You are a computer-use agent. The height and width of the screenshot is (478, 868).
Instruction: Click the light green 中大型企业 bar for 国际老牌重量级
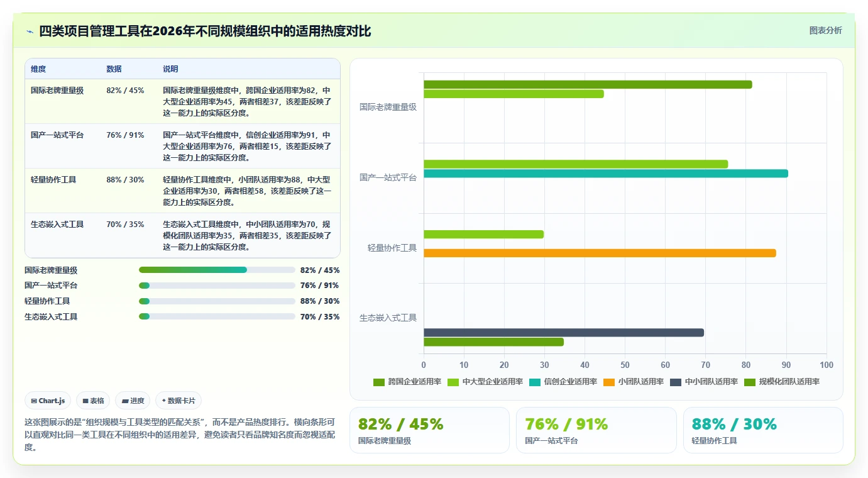(x=514, y=94)
